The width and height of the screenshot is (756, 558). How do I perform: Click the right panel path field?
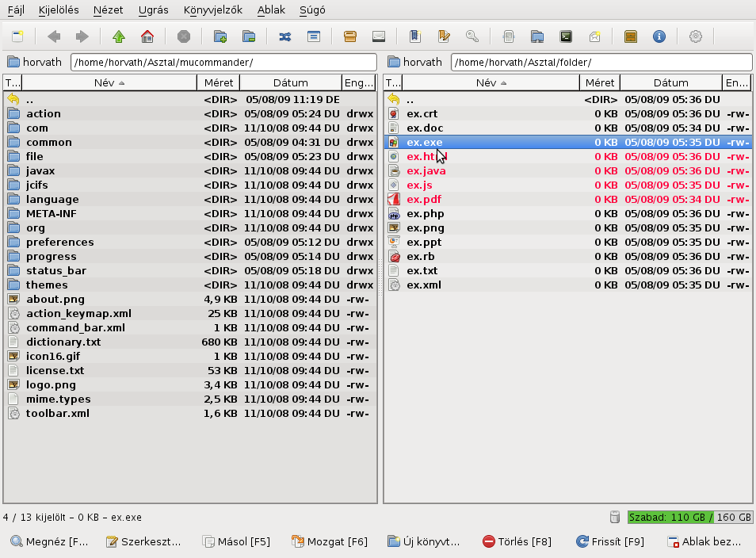[601, 62]
